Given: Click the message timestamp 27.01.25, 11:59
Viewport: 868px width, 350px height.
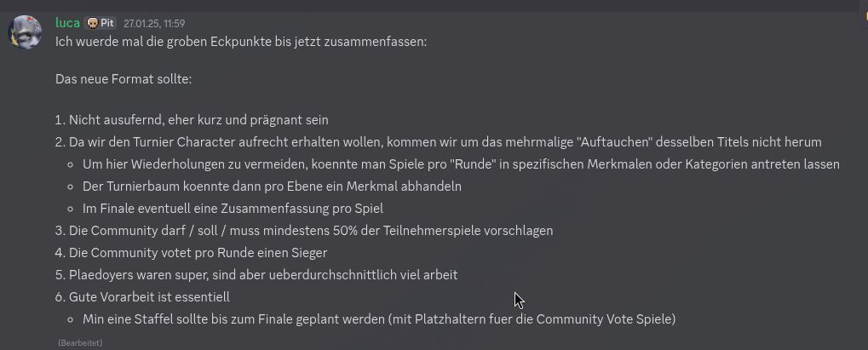Looking at the screenshot, I should click(x=153, y=24).
